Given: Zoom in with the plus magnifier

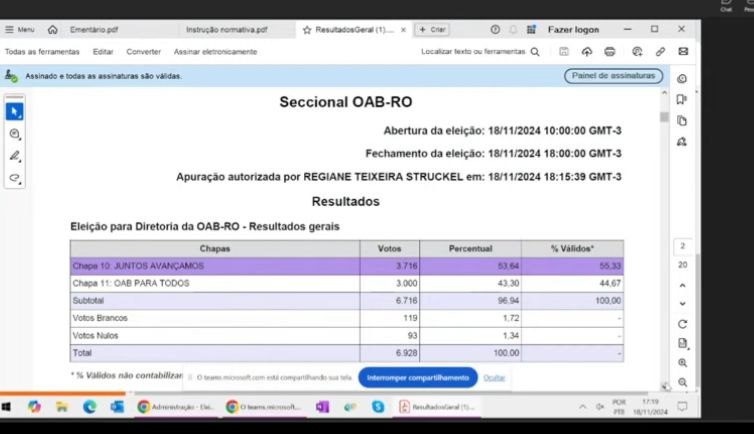Looking at the screenshot, I should tap(682, 363).
